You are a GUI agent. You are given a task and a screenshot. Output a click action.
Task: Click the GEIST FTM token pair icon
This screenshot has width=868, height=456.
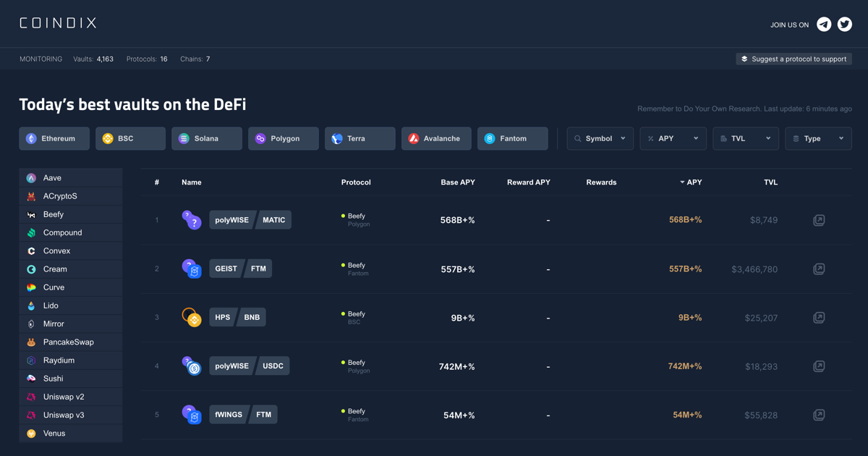[192, 269]
